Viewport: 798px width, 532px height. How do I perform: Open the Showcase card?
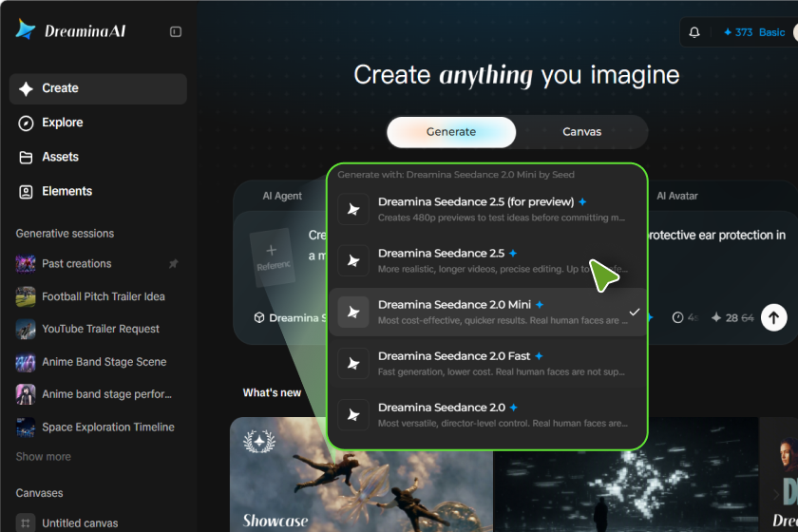coord(361,474)
